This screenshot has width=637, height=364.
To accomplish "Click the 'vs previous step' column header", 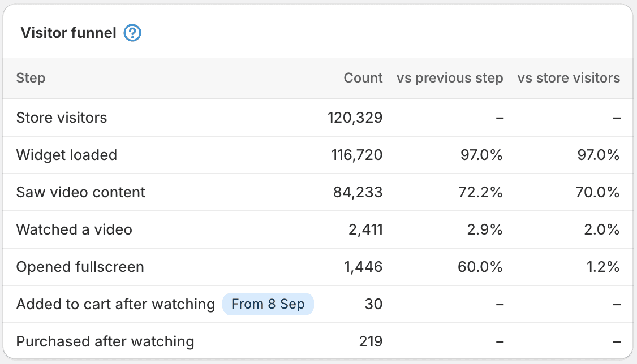I will coord(450,78).
